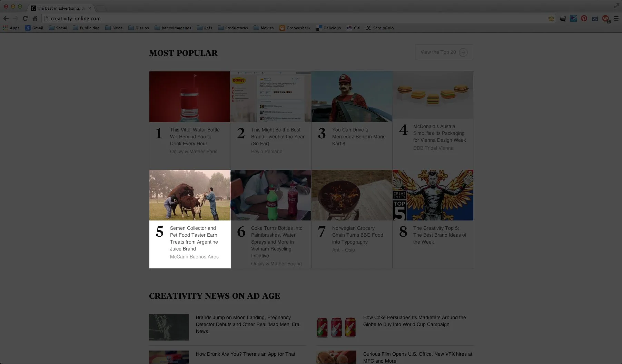The image size is (622, 364).
Task: Click the Denny's tweet screenshot thumbnail
Action: tap(271, 97)
